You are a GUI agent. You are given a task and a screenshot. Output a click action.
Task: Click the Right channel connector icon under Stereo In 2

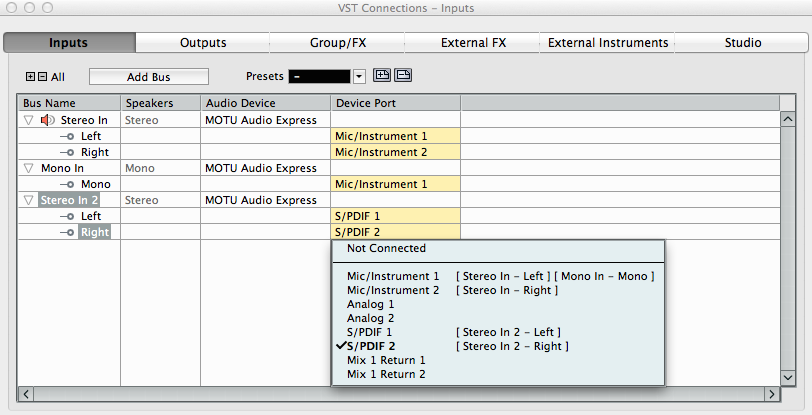pos(68,232)
